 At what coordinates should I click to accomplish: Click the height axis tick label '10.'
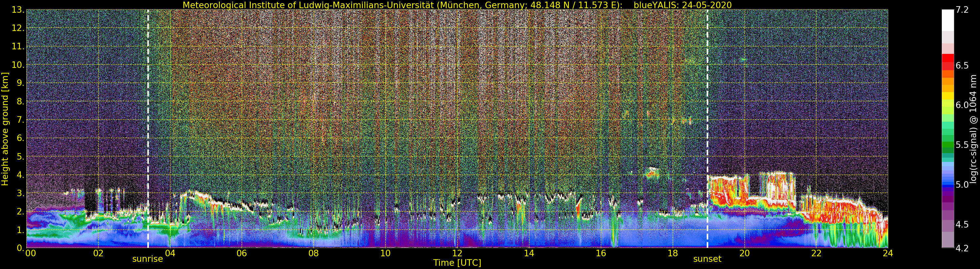[x=18, y=65]
